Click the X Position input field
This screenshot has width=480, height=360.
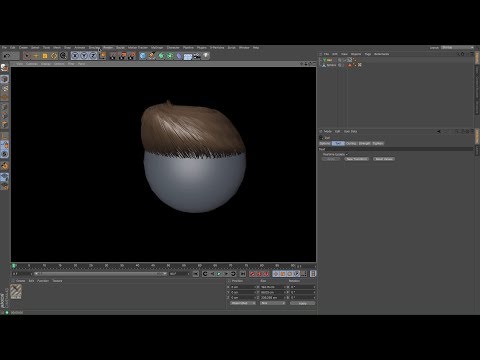244,287
